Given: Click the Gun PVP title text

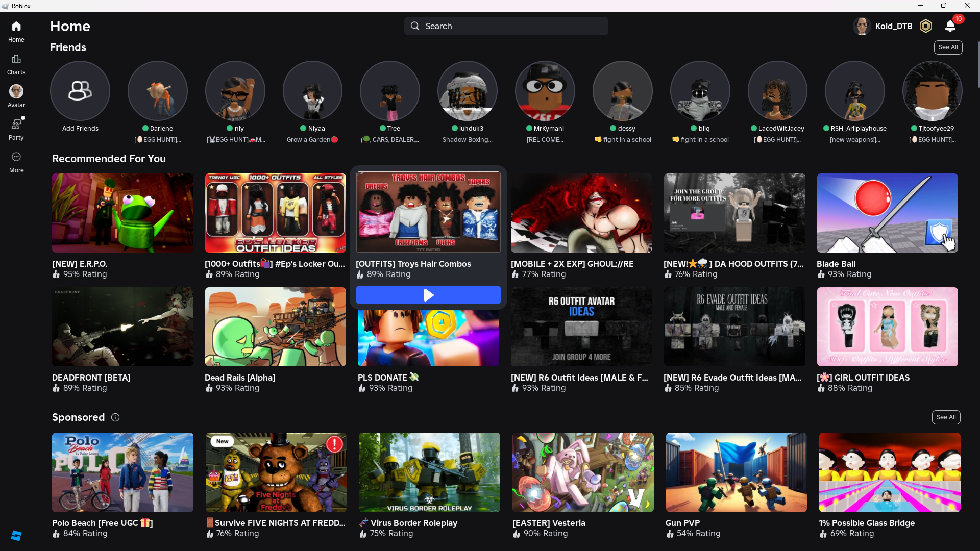Looking at the screenshot, I should click(x=682, y=523).
